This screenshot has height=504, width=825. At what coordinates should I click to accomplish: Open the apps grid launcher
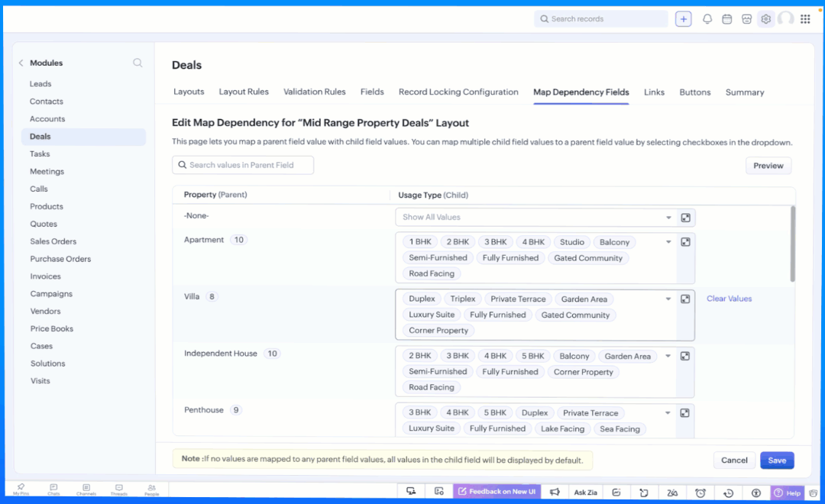click(805, 19)
